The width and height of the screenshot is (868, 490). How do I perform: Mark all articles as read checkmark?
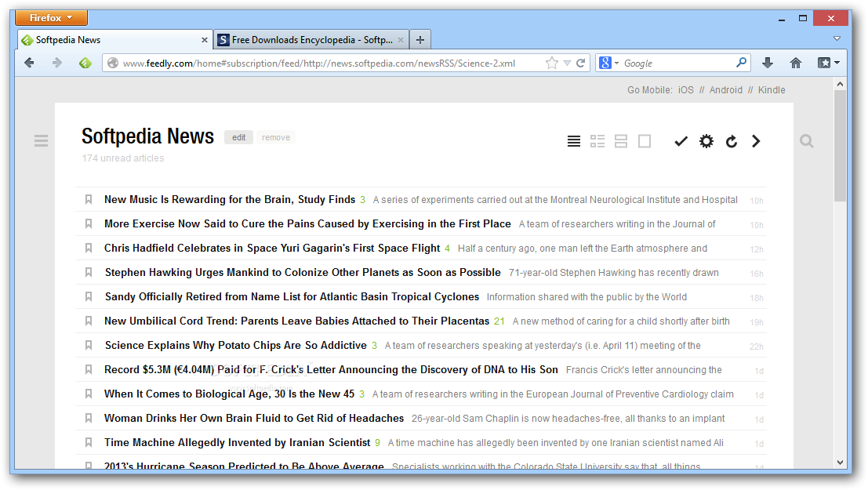(681, 141)
